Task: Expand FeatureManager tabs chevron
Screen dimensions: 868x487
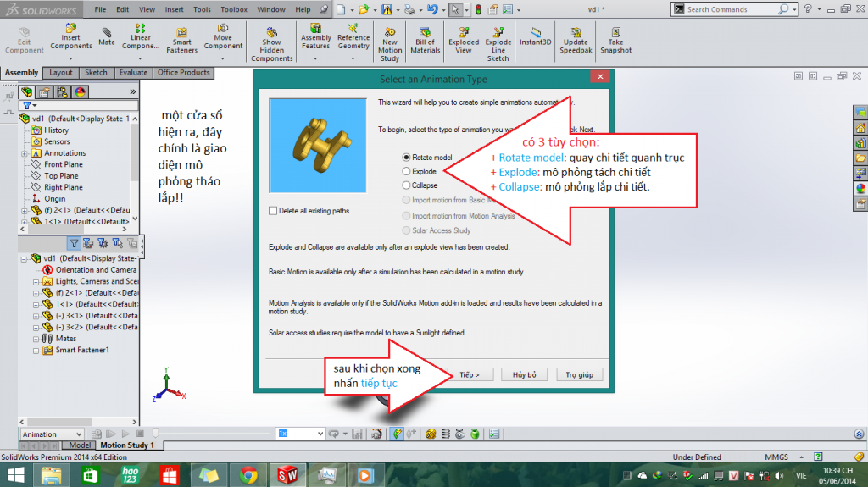Action: click(x=133, y=91)
